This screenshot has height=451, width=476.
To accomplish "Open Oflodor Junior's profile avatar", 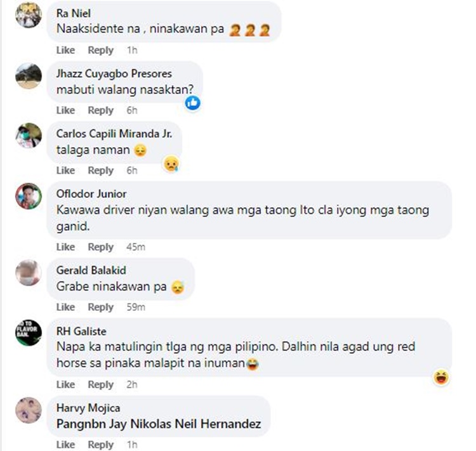I will [x=29, y=196].
